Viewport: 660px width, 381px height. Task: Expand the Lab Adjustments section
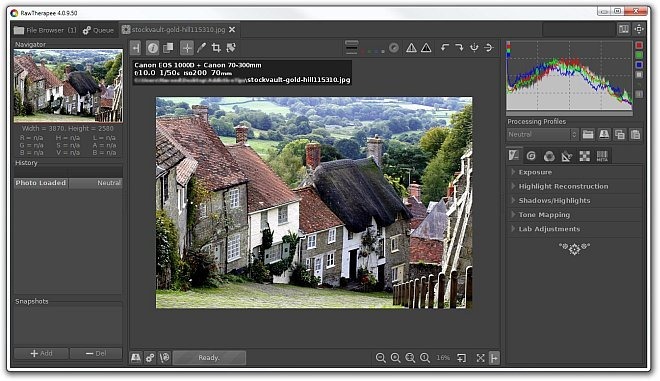point(574,229)
